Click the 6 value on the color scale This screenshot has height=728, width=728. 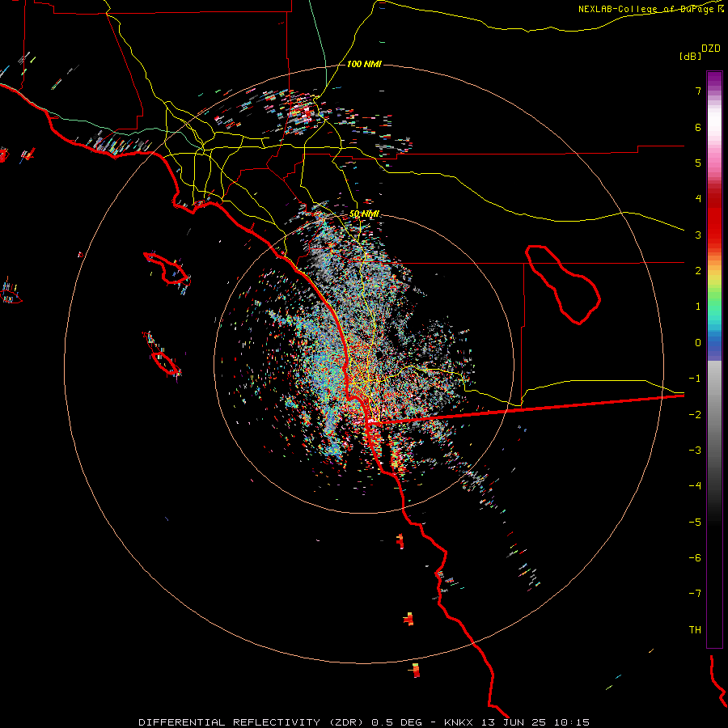pos(698,127)
